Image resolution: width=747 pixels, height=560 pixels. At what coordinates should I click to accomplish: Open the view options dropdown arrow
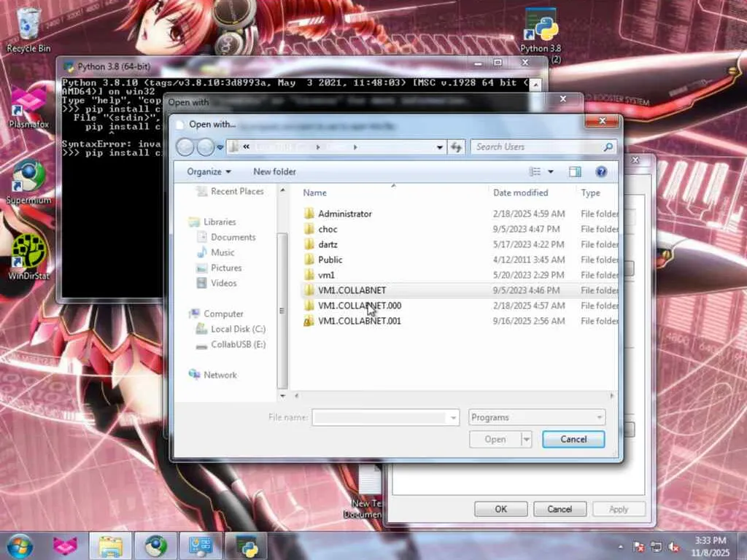point(551,171)
